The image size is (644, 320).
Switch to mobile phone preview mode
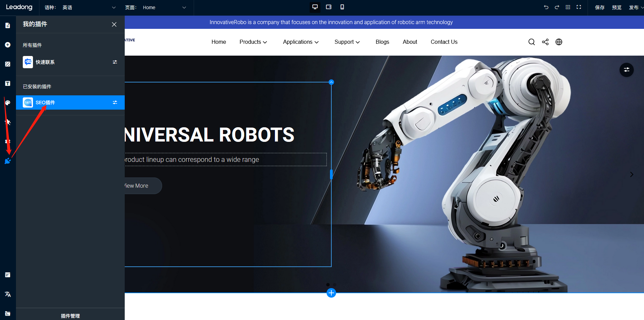[x=342, y=7]
